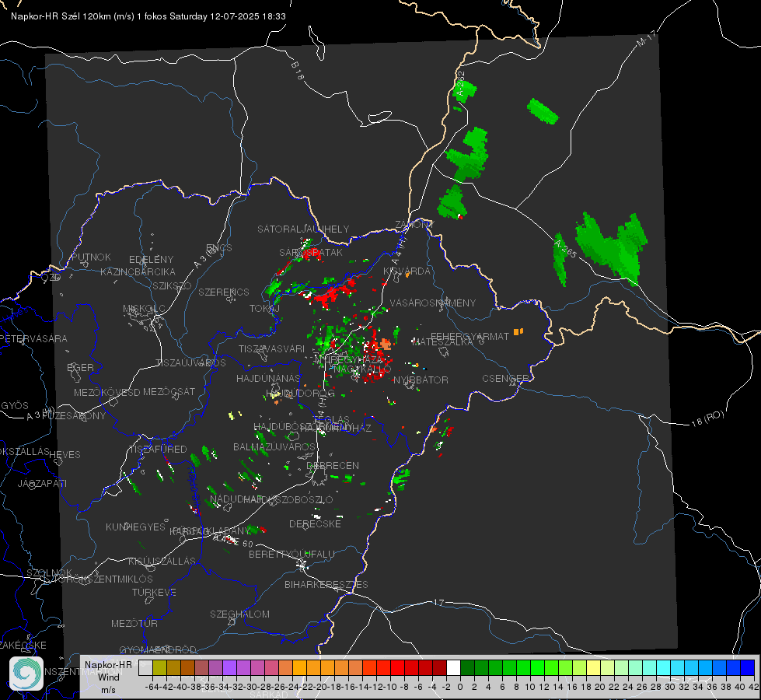
Task: Click the BALMAZÚJVÁROS label
Action: point(274,447)
